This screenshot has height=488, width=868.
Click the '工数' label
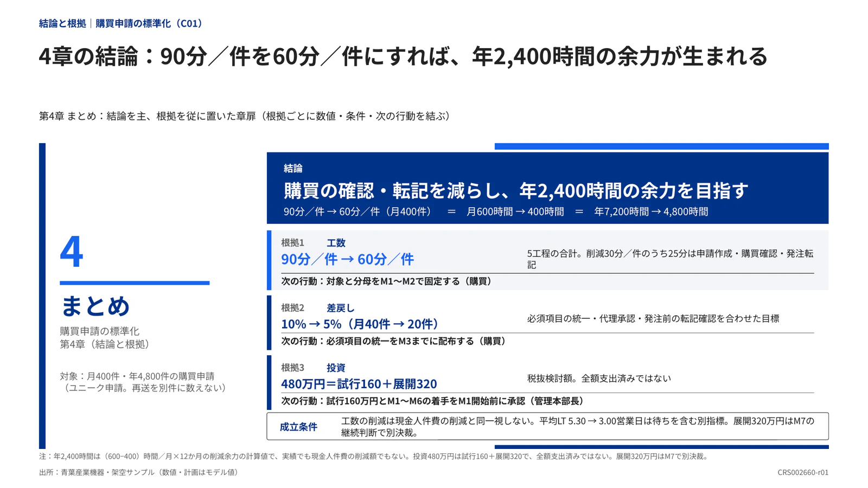click(x=336, y=242)
